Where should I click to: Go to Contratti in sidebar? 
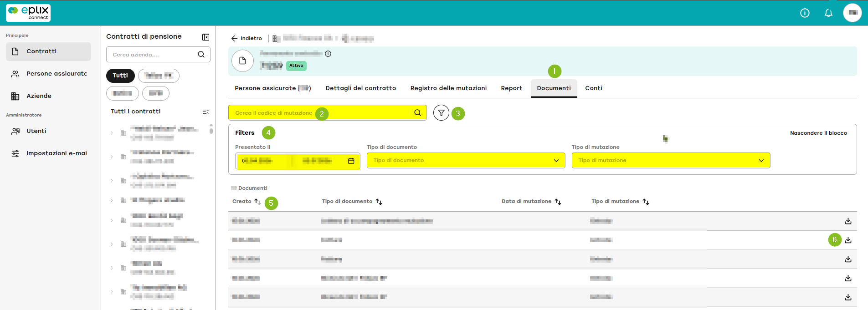tap(48, 51)
